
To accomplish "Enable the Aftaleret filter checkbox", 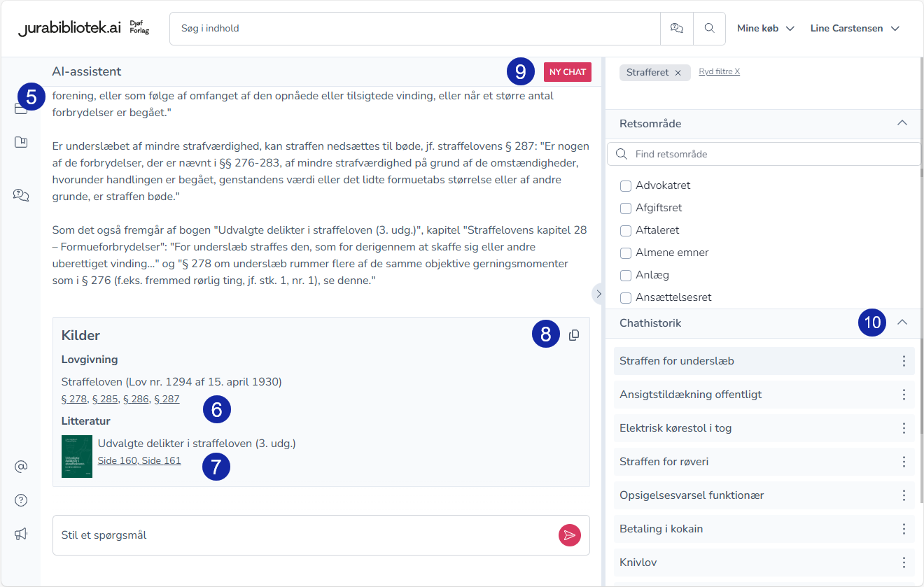I will pos(626,231).
